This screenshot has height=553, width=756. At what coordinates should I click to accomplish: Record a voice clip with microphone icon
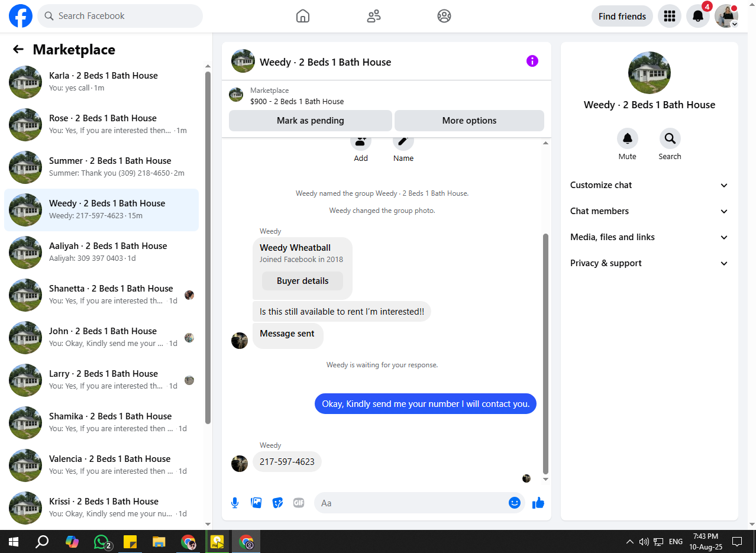(x=235, y=503)
